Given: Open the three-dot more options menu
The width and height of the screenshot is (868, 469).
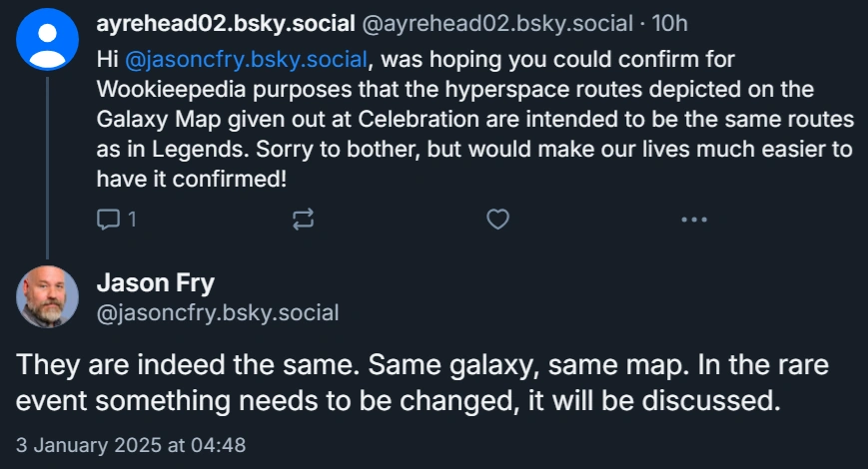Looking at the screenshot, I should pyautogui.click(x=693, y=220).
